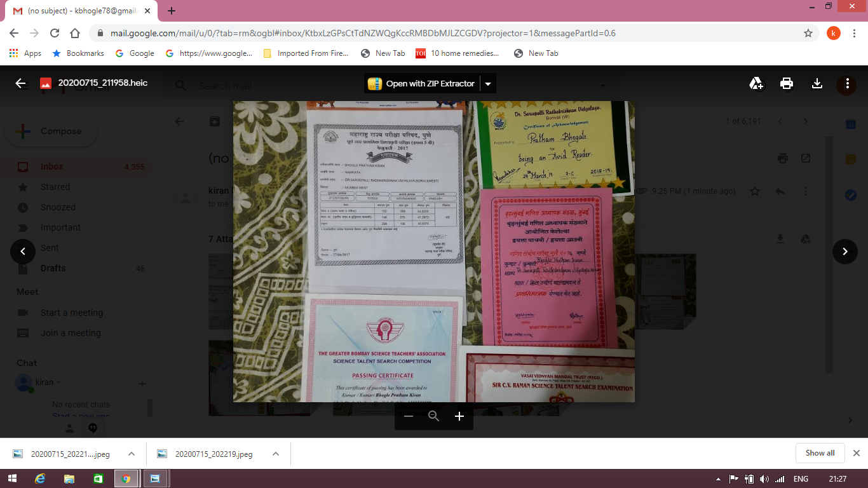Viewport: 868px width, 488px height.
Task: Zoom out of the image
Action: [409, 416]
